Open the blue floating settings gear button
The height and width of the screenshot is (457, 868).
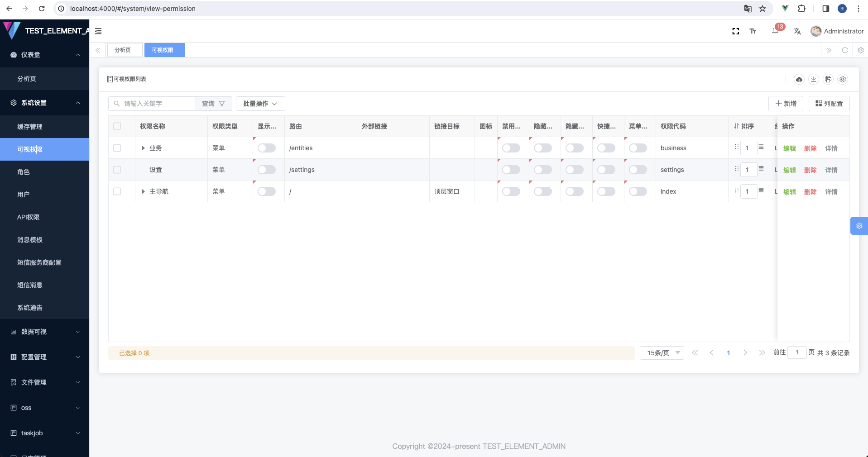(859, 226)
